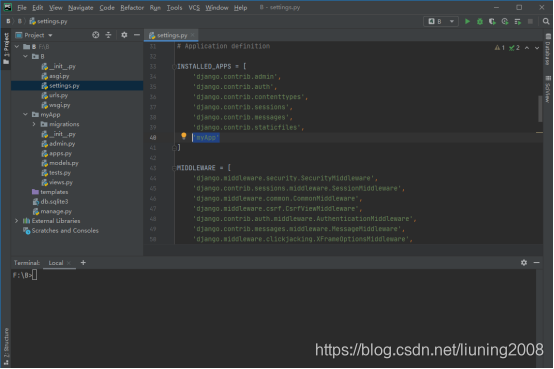Viewport: 554px width, 369px height.
Task: Open the Help menu
Action: click(240, 7)
